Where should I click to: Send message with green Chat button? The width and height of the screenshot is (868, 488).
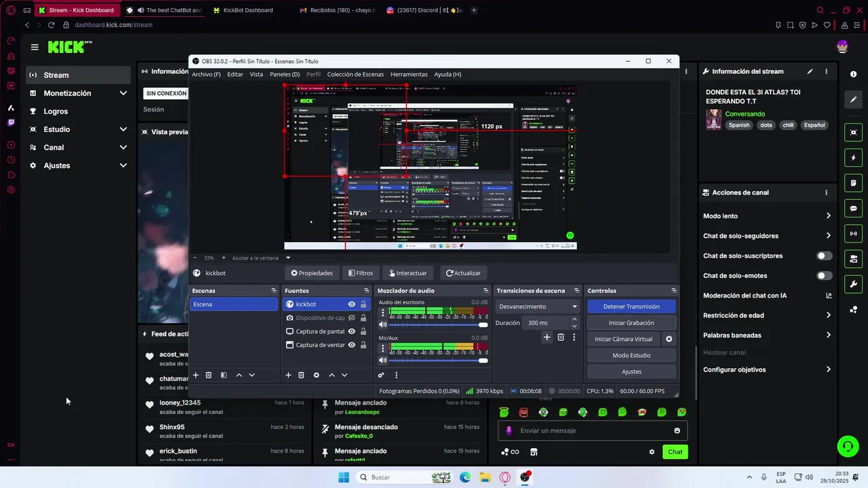[675, 452]
